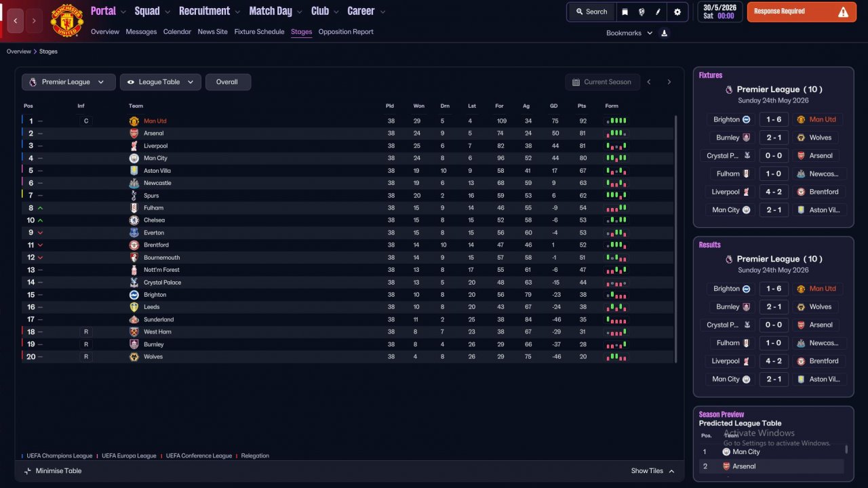
Task: Click the Chelsea badge in league table
Action: [134, 220]
